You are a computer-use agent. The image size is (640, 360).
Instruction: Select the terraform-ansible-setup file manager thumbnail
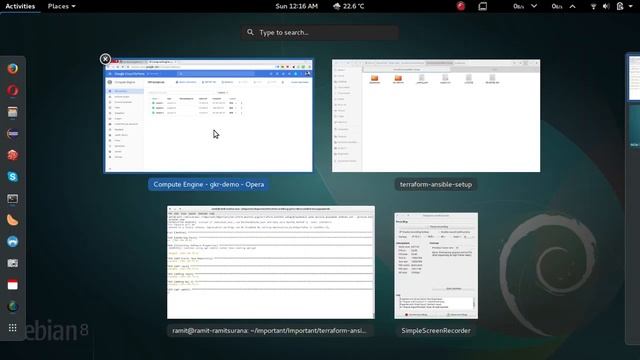pyautogui.click(x=436, y=116)
